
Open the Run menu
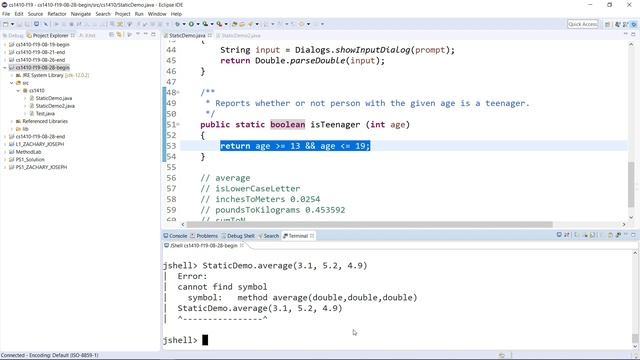pyautogui.click(x=139, y=14)
